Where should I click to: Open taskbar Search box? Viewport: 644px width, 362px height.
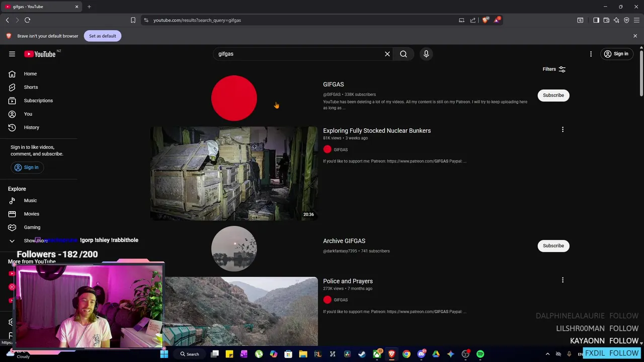pyautogui.click(x=190, y=354)
